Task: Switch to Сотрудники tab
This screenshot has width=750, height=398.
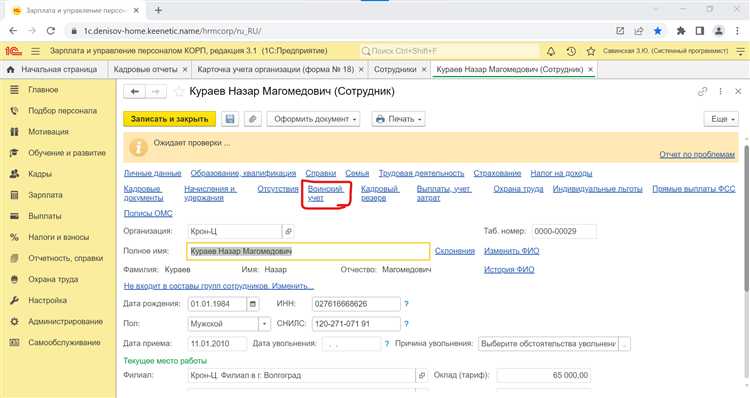Action: pyautogui.click(x=395, y=69)
